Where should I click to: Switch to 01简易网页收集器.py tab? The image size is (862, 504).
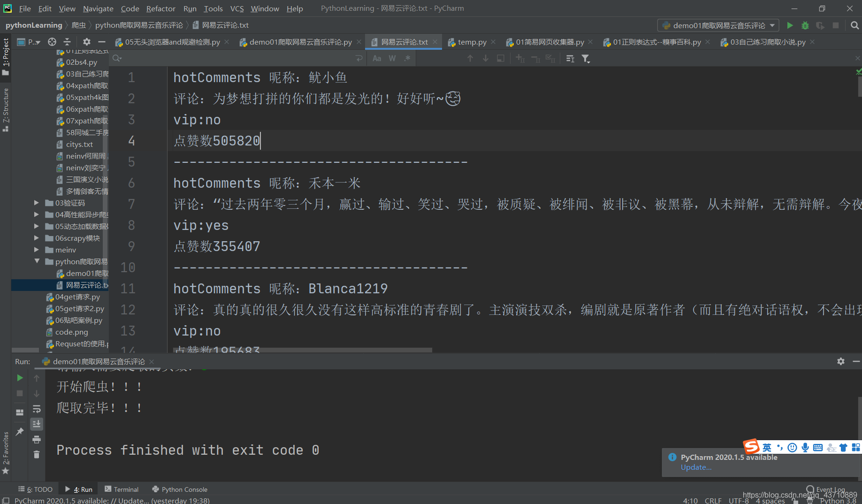(550, 42)
